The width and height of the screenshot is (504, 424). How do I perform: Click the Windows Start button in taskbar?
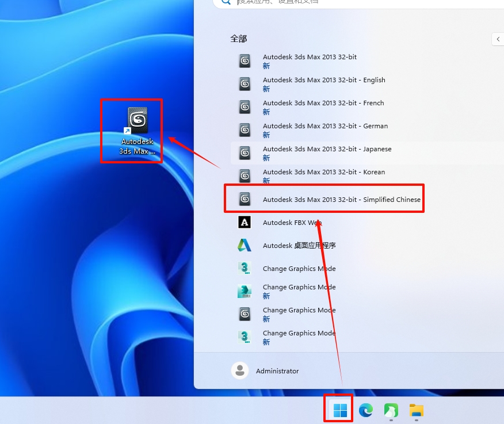click(x=340, y=410)
